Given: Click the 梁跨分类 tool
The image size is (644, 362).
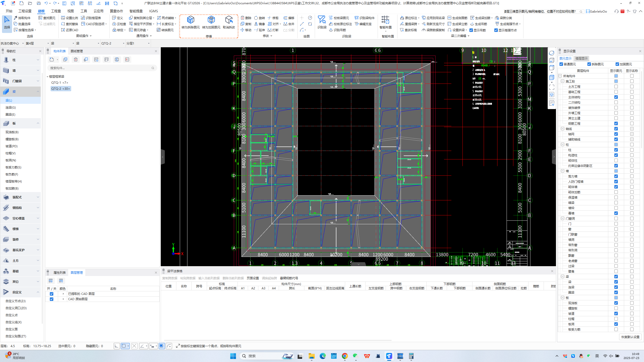Looking at the screenshot, I should 504,18.
